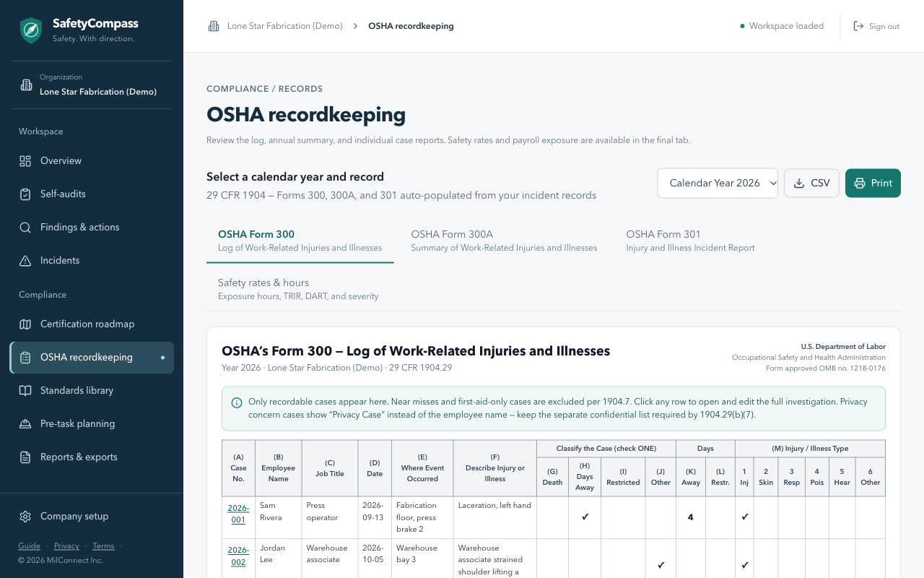Click the Sam Rivera employee cell
This screenshot has height=578, width=924.
(x=278, y=517)
